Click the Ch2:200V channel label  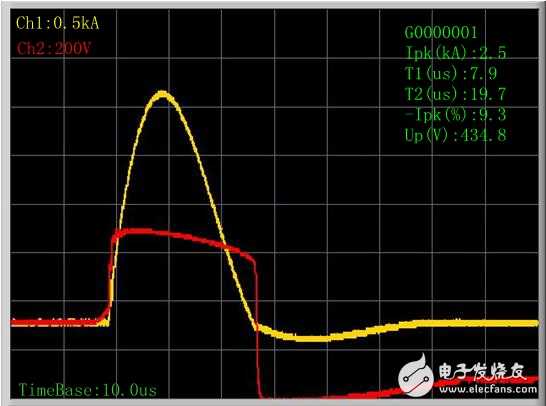(x=54, y=49)
